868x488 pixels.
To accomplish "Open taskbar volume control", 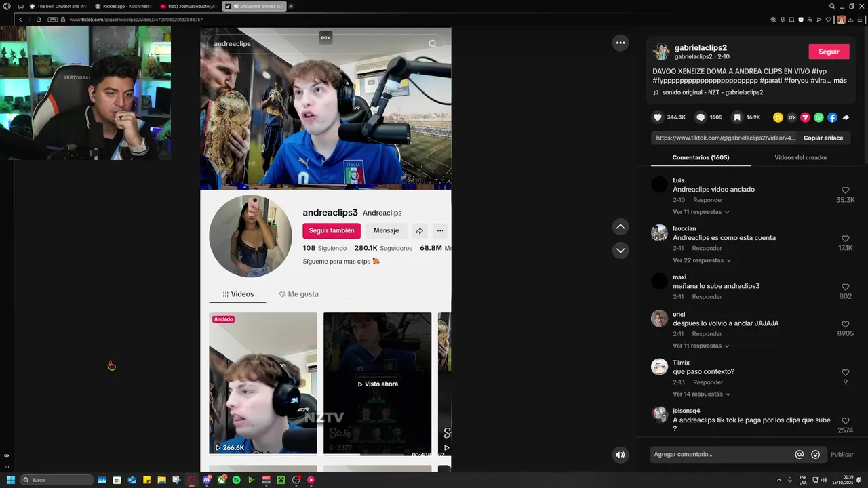I will coord(824,480).
